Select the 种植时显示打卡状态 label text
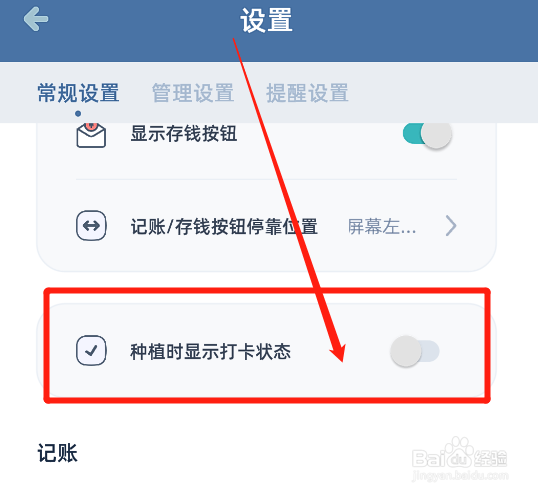The image size is (538, 494). [210, 352]
